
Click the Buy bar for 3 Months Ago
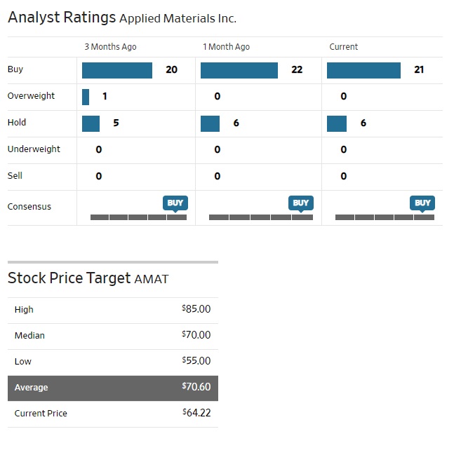(117, 70)
